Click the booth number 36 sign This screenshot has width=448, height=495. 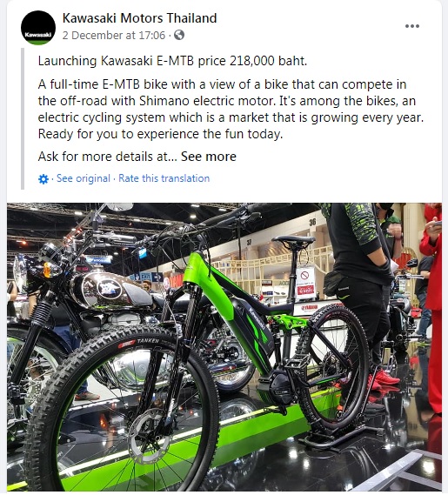[x=312, y=222]
